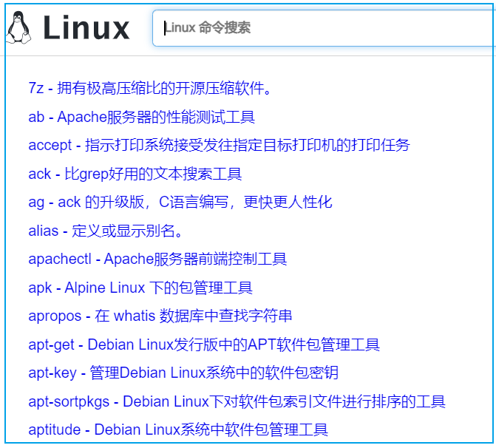Focus the Linux 命令搜索 search box
The image size is (496, 448).
[x=324, y=28]
